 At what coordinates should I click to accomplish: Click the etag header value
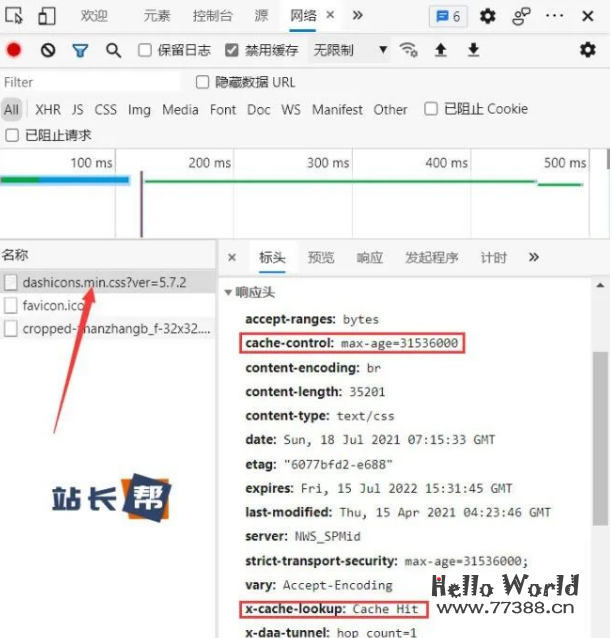pos(338,464)
